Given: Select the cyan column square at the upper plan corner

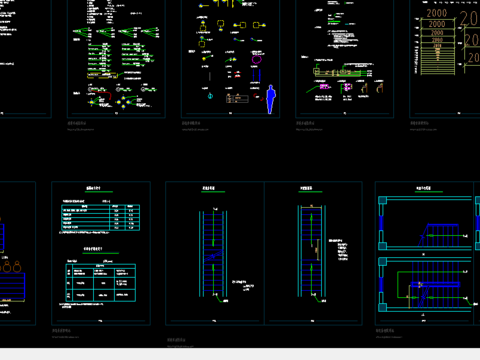Looking at the screenshot, I should point(382,200).
